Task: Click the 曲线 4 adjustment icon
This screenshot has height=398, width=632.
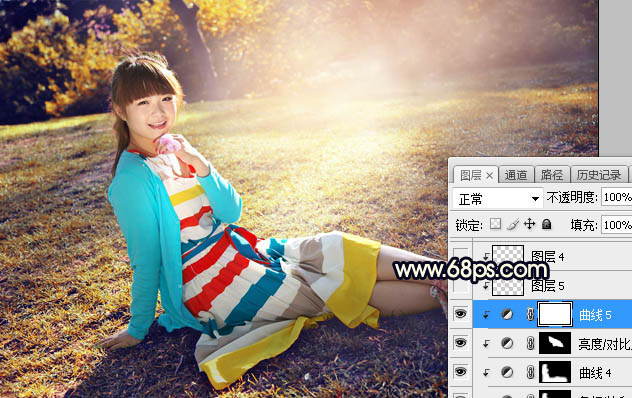Action: (507, 372)
